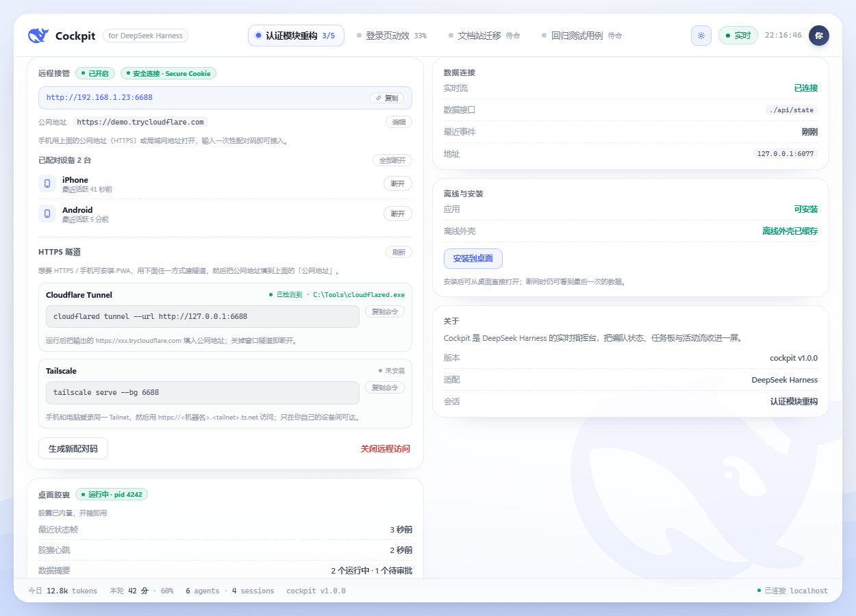
Task: Click the 已连接 localhost status indicator
Action: point(792,591)
